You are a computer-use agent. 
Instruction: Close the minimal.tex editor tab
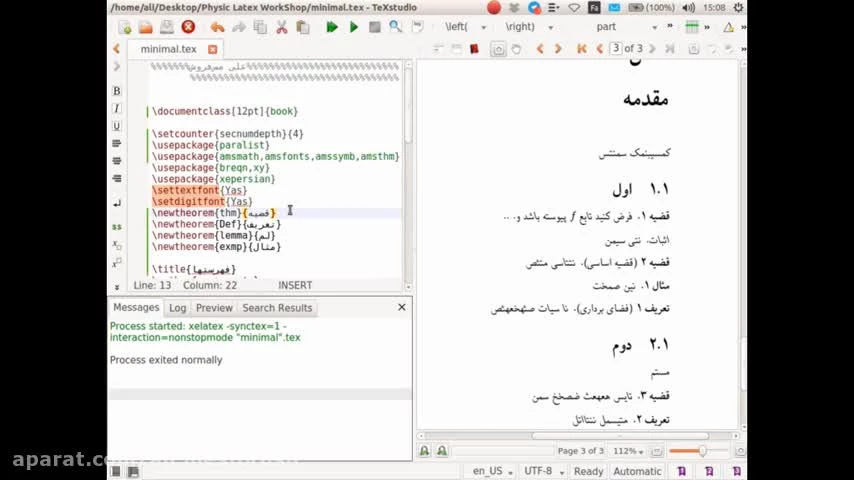click(x=213, y=49)
